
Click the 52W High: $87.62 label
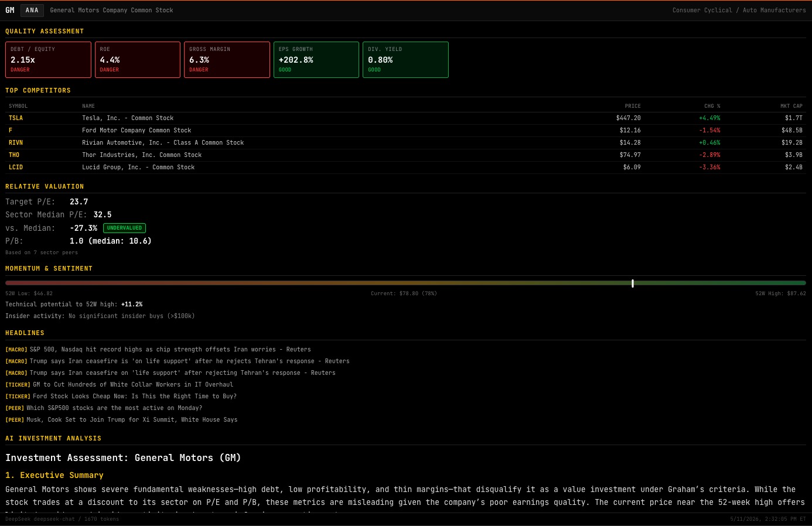(x=780, y=293)
